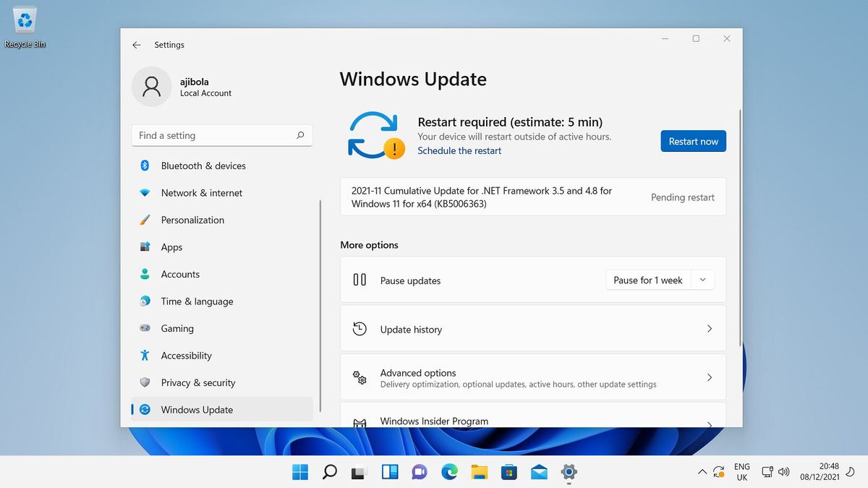
Task: Open Windows Insider Program
Action: tap(533, 419)
